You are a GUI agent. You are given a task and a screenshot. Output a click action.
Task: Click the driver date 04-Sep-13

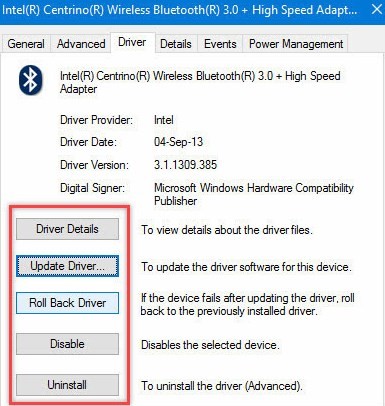(x=178, y=142)
